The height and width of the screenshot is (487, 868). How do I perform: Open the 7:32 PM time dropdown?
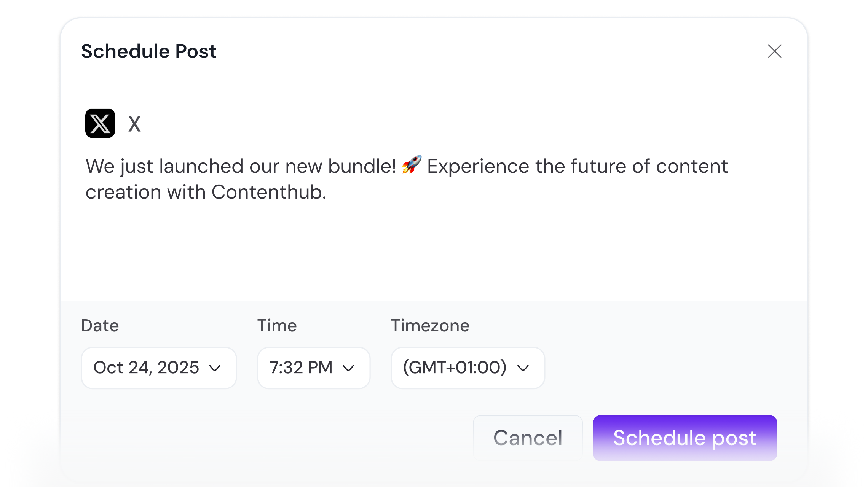pos(314,368)
